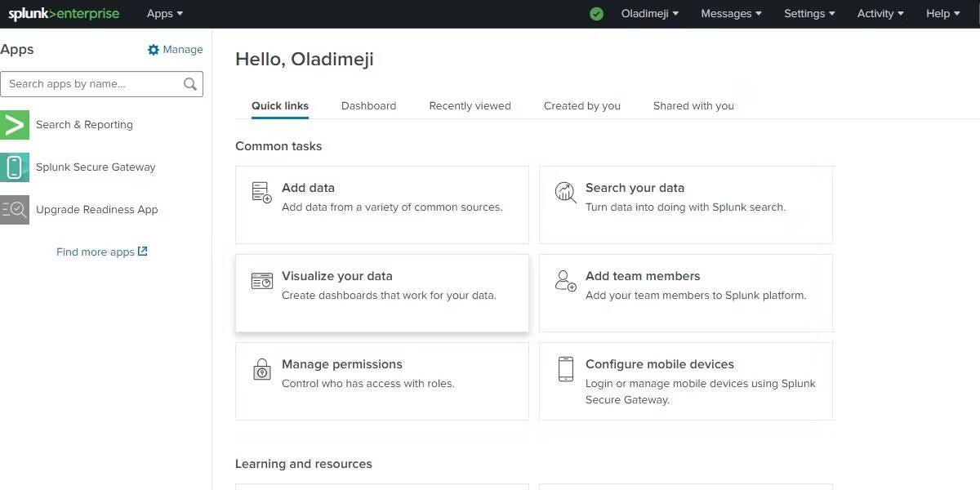Screen dimensions: 980x490
Task: Expand the Apps dropdown menu
Action: 165,14
